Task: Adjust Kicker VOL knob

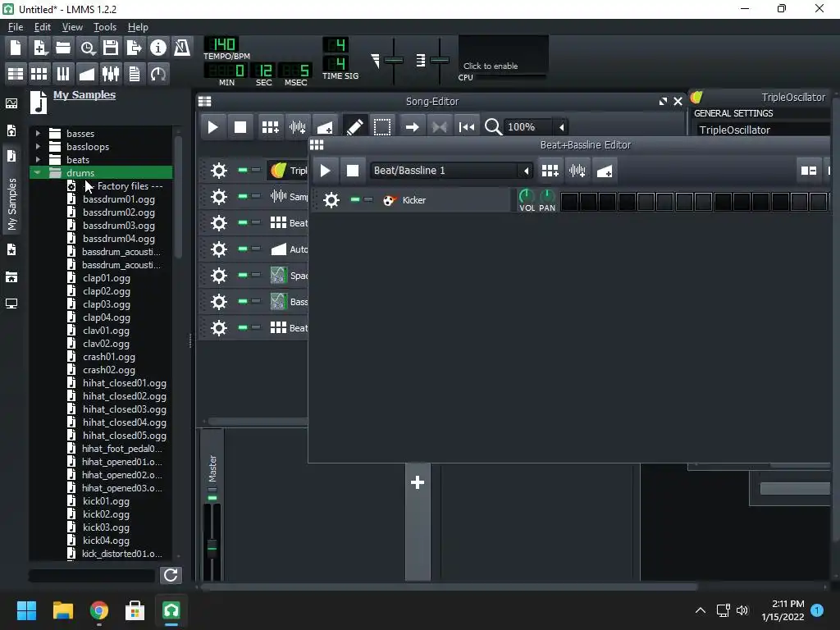Action: coord(527,196)
